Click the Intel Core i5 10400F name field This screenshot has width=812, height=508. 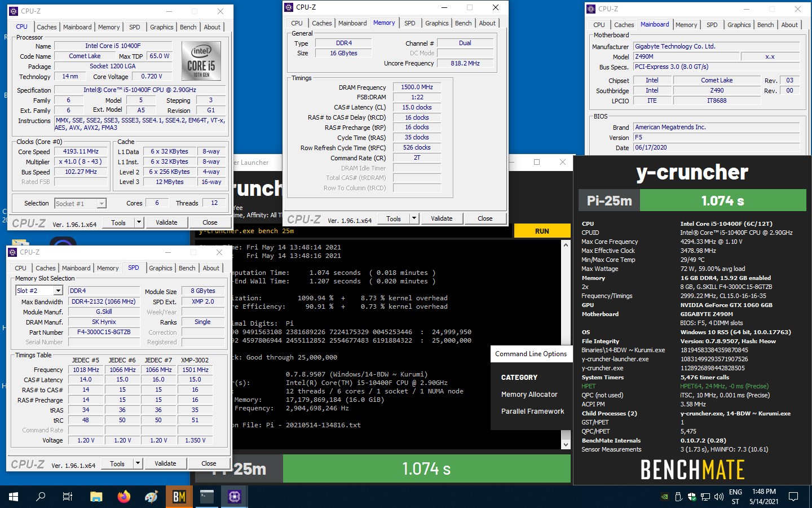[113, 46]
